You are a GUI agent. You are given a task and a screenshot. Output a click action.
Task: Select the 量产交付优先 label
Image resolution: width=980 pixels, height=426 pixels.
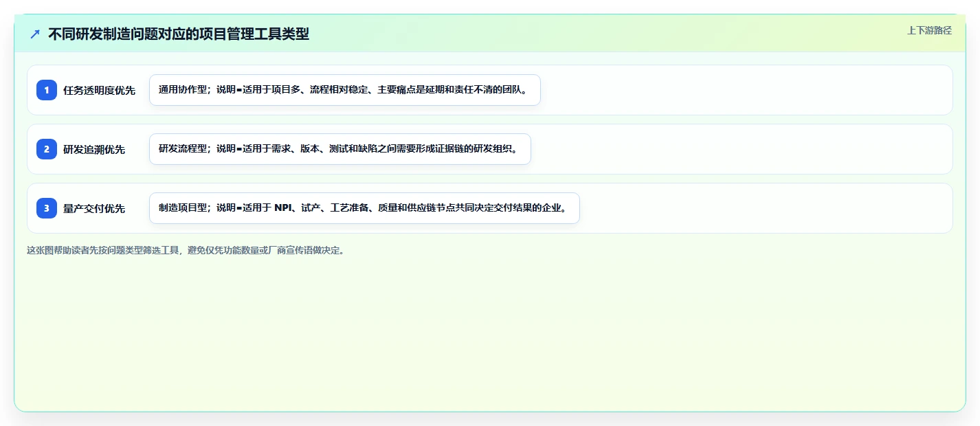pyautogui.click(x=94, y=209)
